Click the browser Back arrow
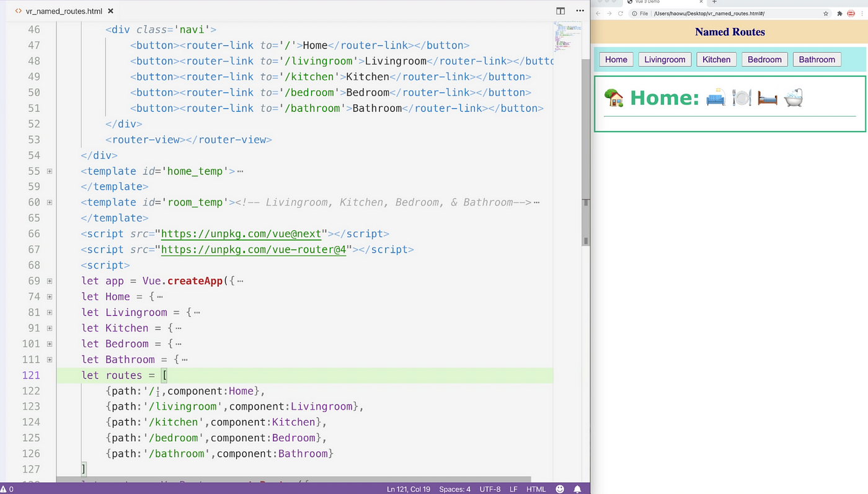This screenshot has width=868, height=494. [x=598, y=13]
